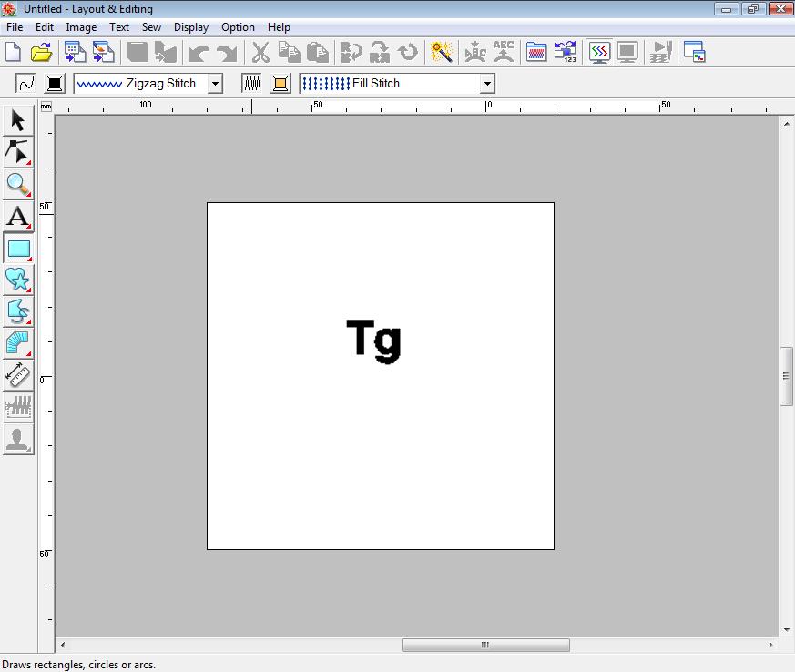Select the ruler measure tool
The width and height of the screenshot is (795, 672).
[18, 375]
